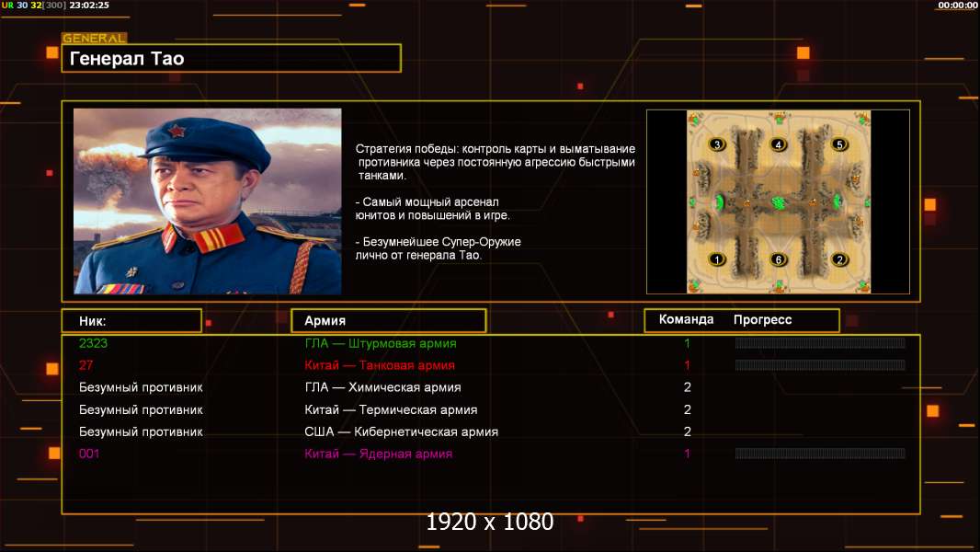The image size is (980, 552).
Task: Click team number for Кибернетическая армия row
Action: (687, 432)
